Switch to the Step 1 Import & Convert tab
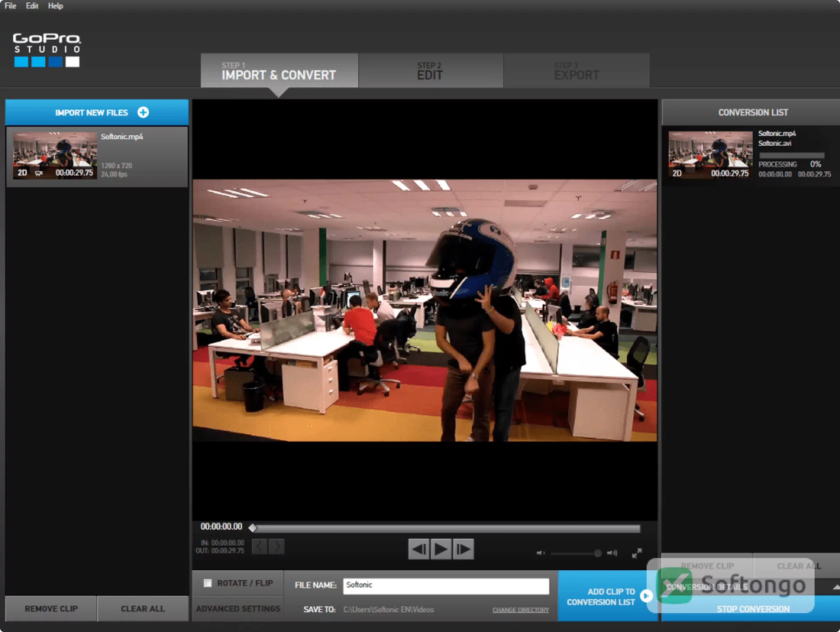The width and height of the screenshot is (840, 632). [x=279, y=70]
